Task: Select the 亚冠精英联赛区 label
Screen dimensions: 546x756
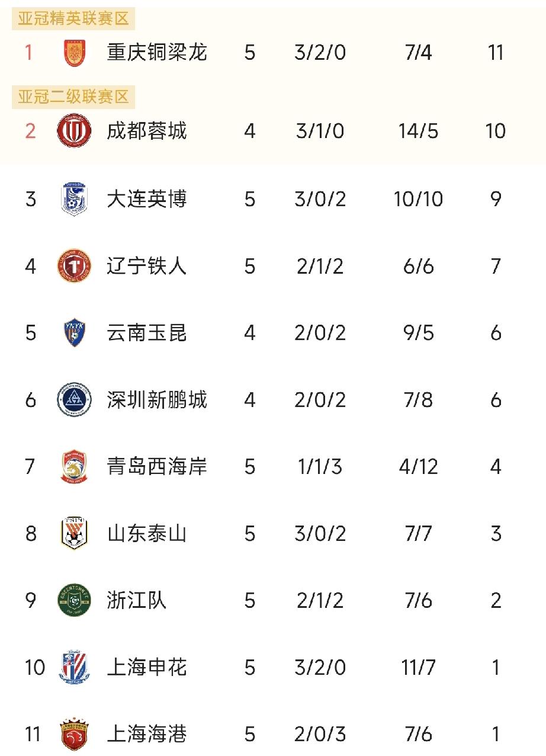Action: (x=73, y=19)
